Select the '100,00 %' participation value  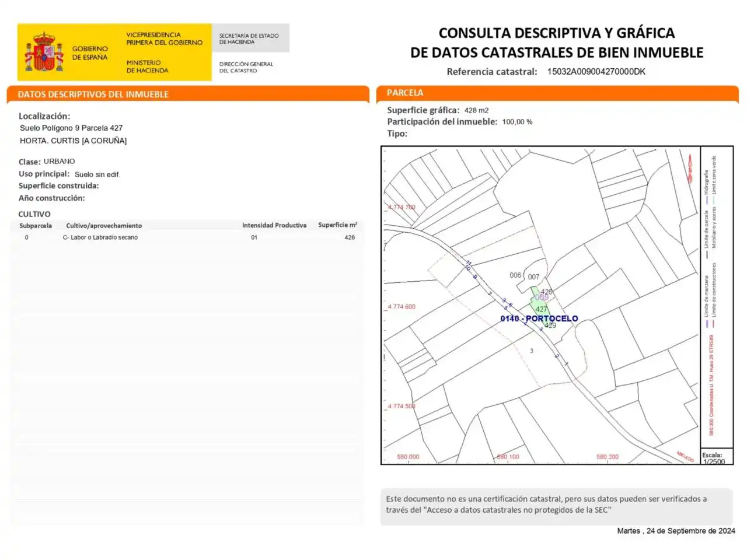coord(517,122)
